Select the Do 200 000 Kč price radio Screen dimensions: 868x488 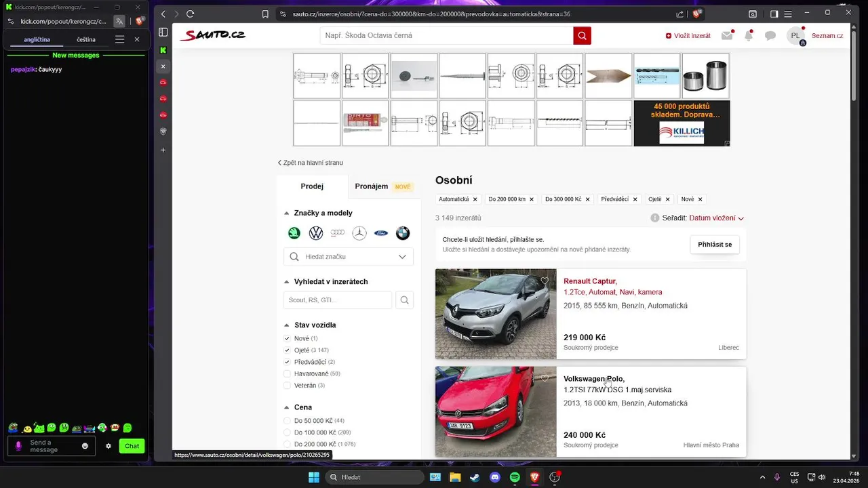click(x=287, y=444)
